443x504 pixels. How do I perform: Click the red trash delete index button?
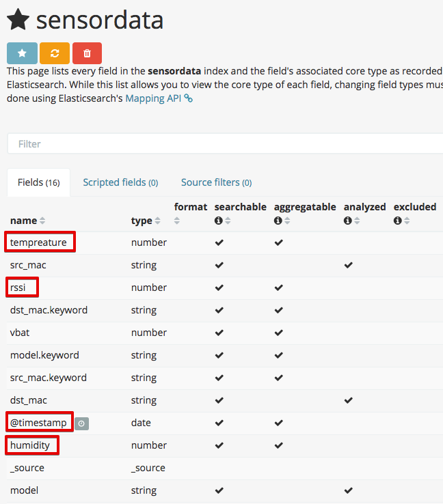click(88, 53)
